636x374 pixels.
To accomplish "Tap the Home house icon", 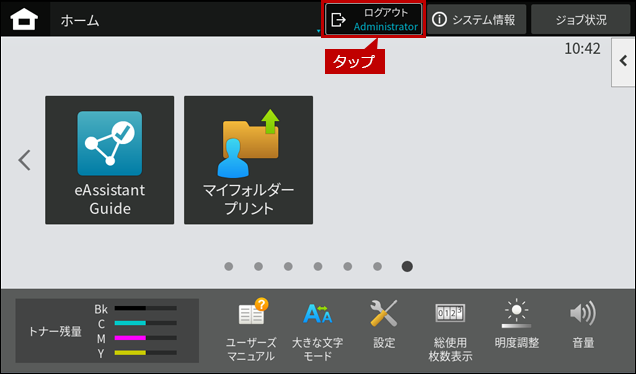I will pos(24,19).
